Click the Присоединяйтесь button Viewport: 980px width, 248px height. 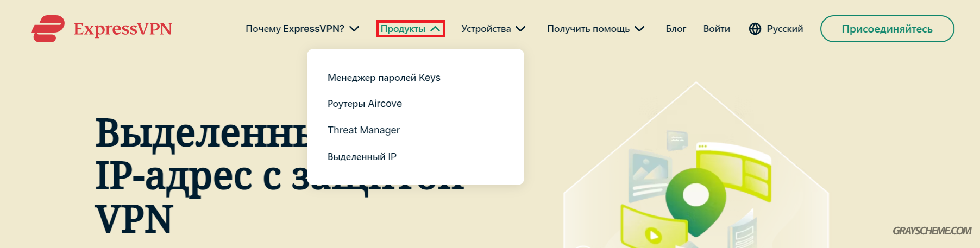887,29
